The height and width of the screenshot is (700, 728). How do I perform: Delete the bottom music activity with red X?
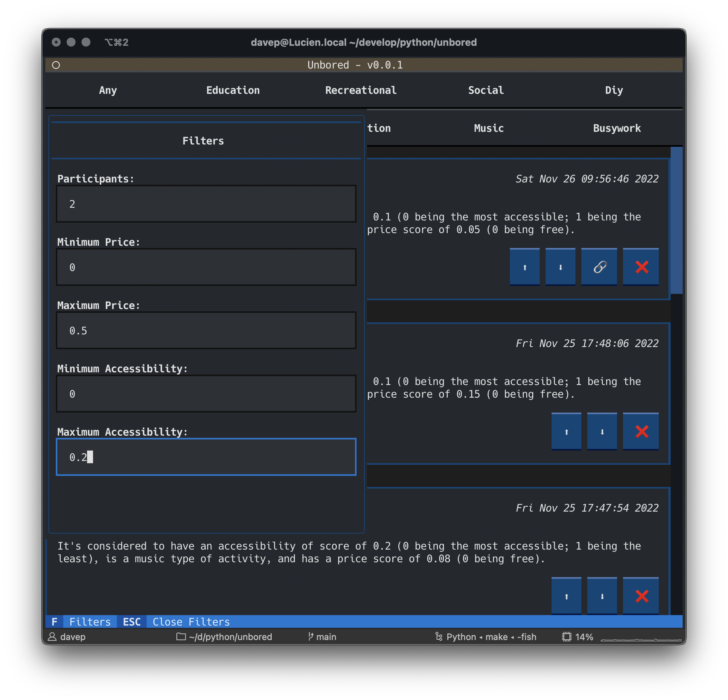(641, 595)
